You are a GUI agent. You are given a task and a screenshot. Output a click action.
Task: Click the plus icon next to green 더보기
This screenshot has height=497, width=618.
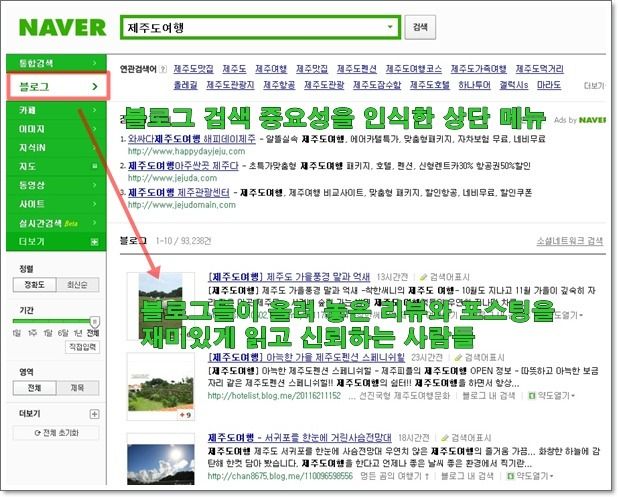click(95, 242)
